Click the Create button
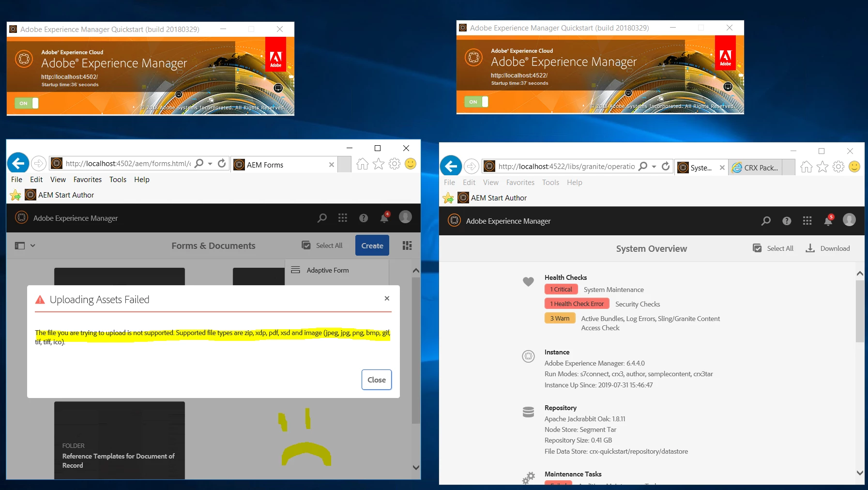This screenshot has height=490, width=868. tap(372, 245)
